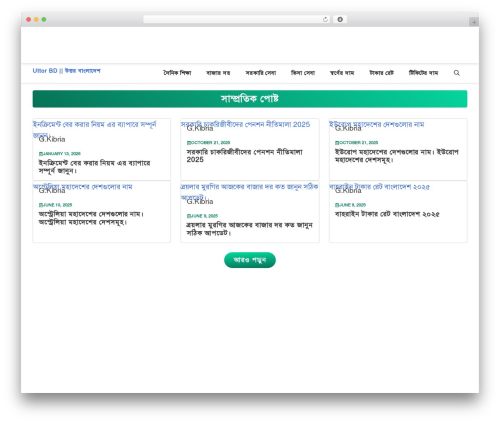Image resolution: width=500 pixels, height=423 pixels.
Task: Click the সাম্প্রতিক পোস্ট green heading banner
Action: tap(250, 99)
